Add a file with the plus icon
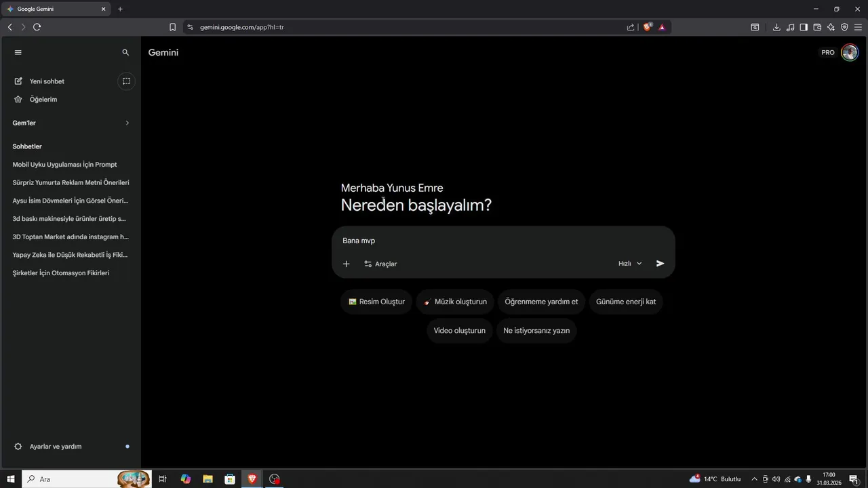This screenshot has height=488, width=868. (346, 264)
